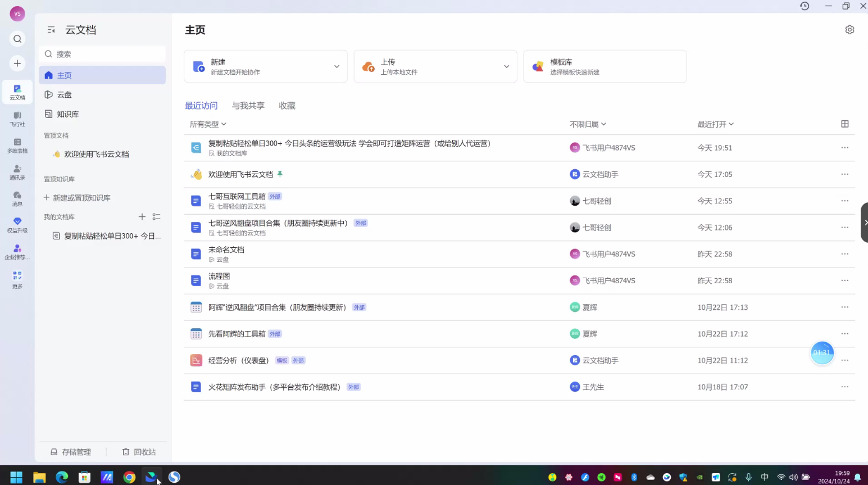Open 更多 apps in the left rail
Viewport: 868px width, 485px height.
pos(17,280)
